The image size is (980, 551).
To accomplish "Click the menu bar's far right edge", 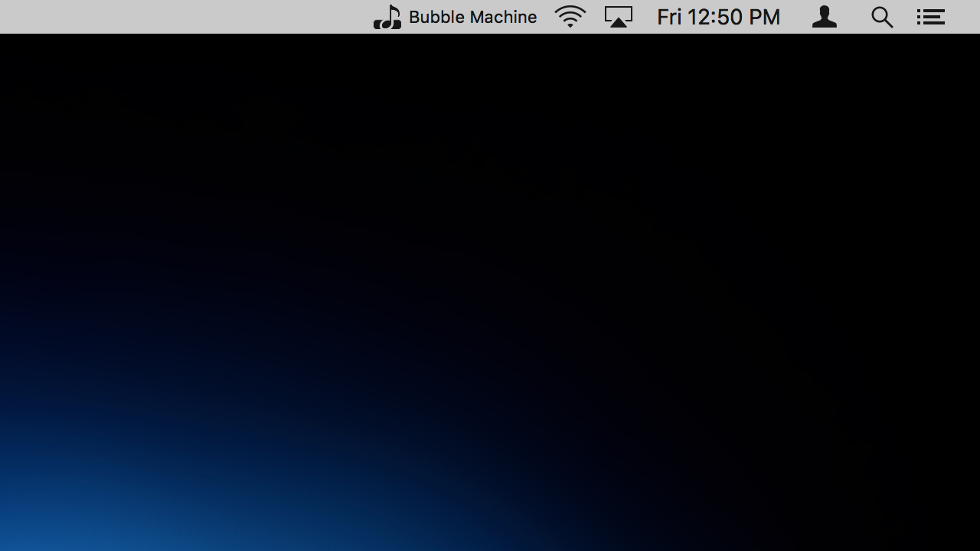I will [968, 17].
